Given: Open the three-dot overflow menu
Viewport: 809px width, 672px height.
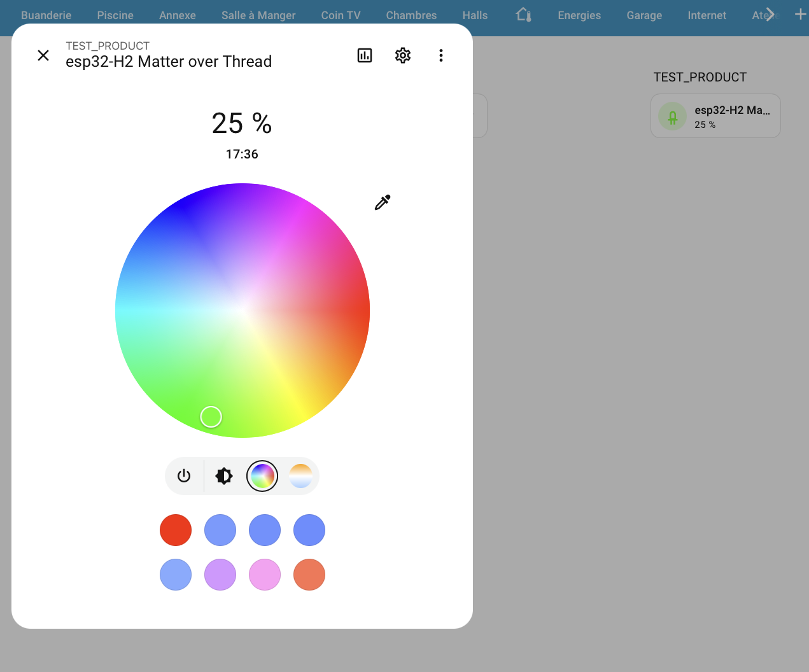Looking at the screenshot, I should [x=441, y=55].
